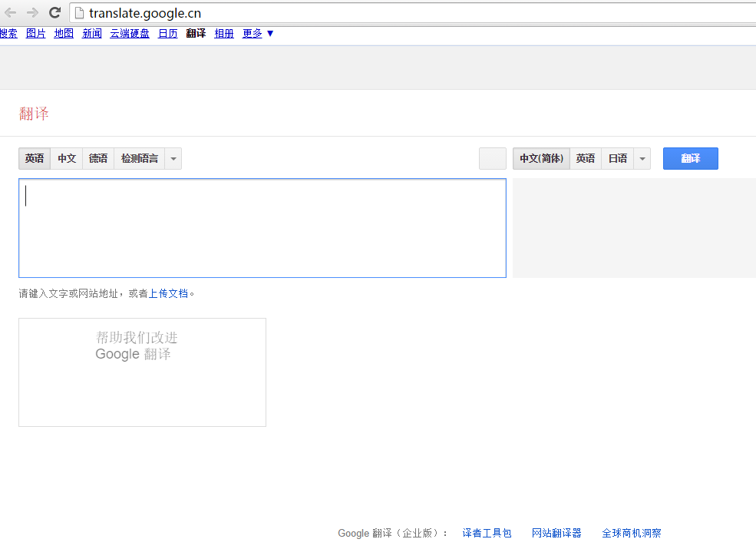Reload the page with the refresh icon
This screenshot has height=549, width=756.
pos(54,12)
